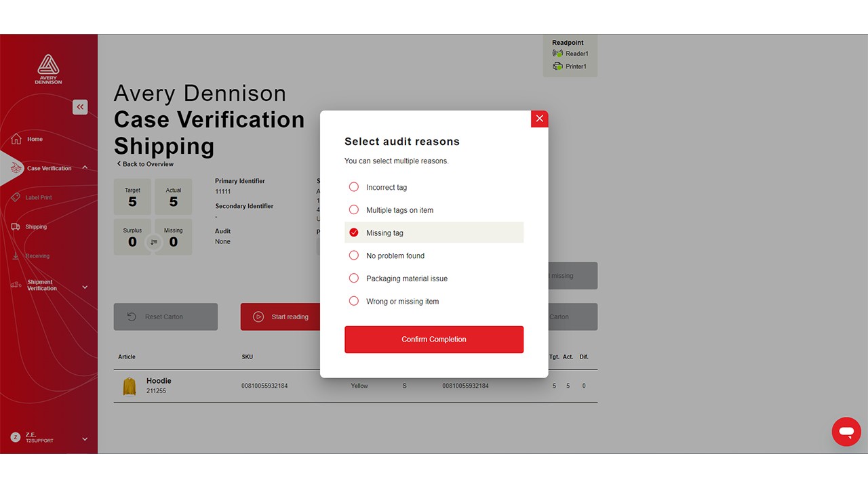Click the Hoodie article number 211255

click(156, 391)
